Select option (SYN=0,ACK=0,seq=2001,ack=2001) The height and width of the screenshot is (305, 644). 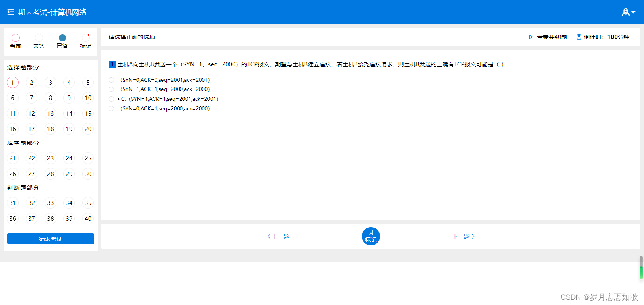(x=111, y=80)
